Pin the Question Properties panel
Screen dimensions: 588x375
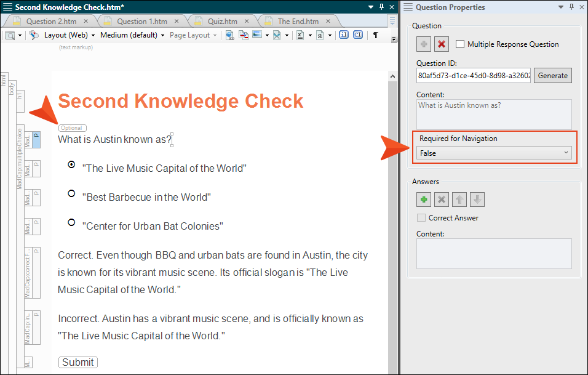click(571, 7)
